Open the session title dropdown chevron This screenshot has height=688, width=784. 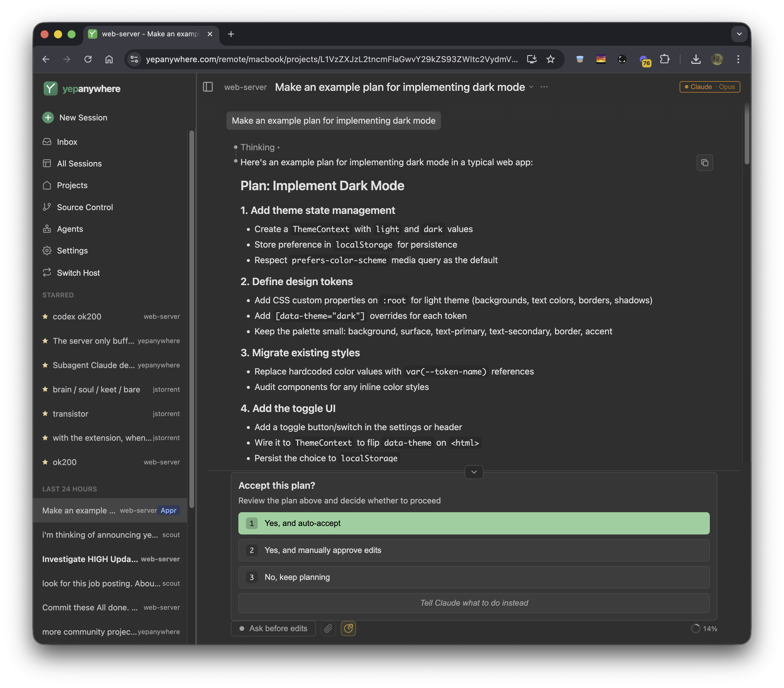[x=531, y=87]
